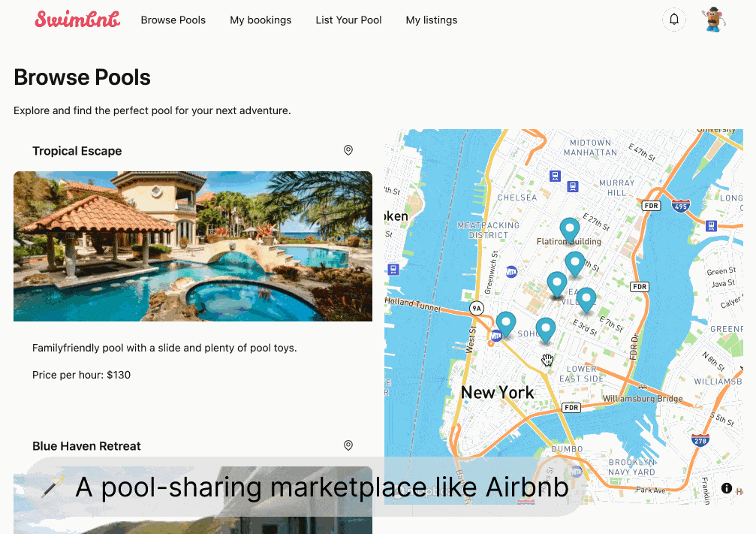The width and height of the screenshot is (756, 534).
Task: Click the Meatpacking District map label
Action: tap(489, 230)
